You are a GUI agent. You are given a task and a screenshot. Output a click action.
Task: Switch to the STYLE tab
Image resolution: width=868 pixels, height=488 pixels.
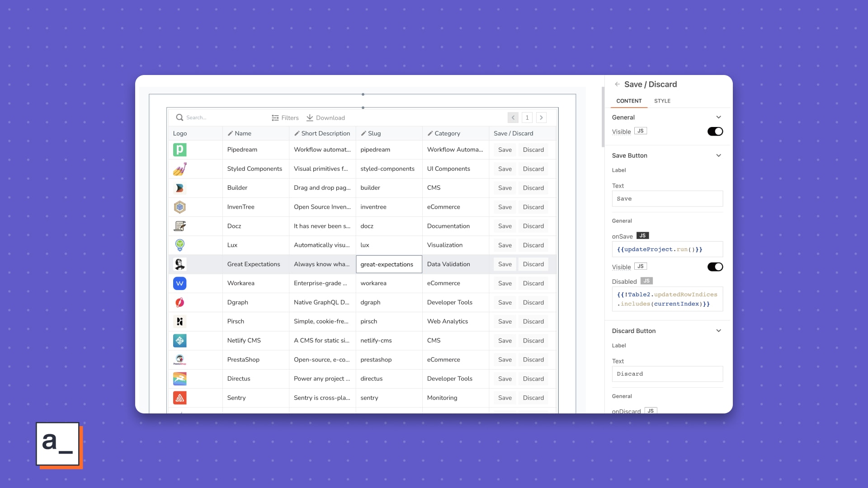662,101
